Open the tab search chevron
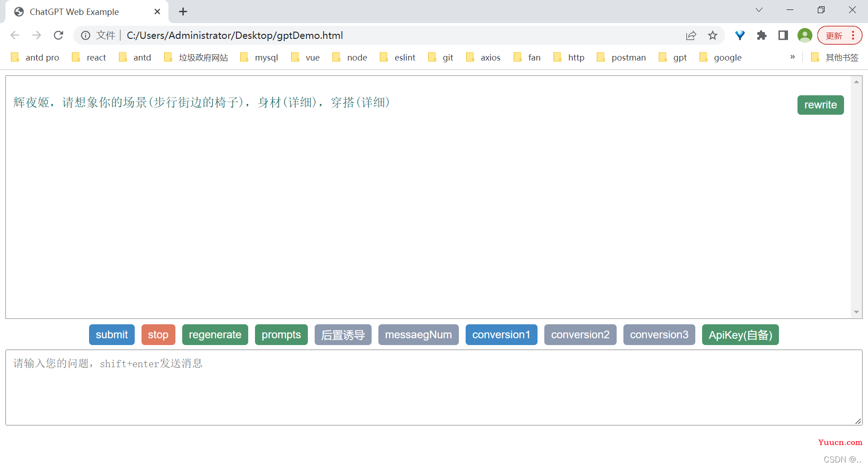The width and height of the screenshot is (868, 467). [759, 10]
